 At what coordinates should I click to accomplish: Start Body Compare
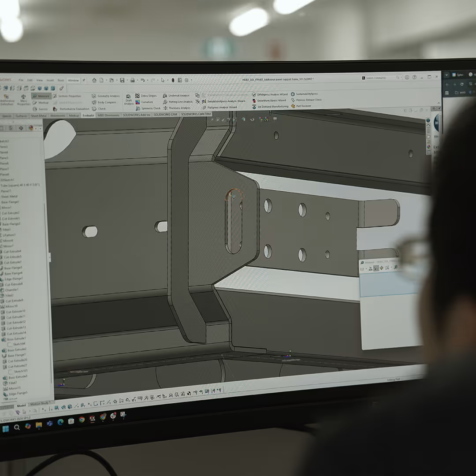[104, 102]
